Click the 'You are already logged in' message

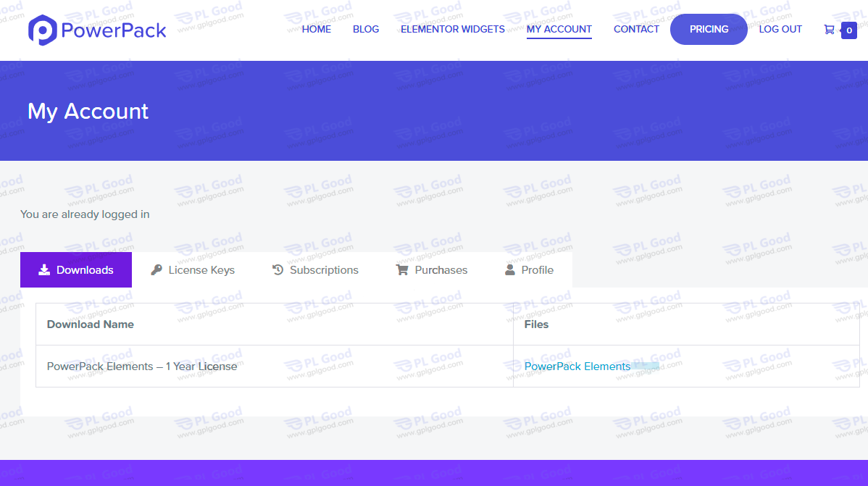pos(85,214)
